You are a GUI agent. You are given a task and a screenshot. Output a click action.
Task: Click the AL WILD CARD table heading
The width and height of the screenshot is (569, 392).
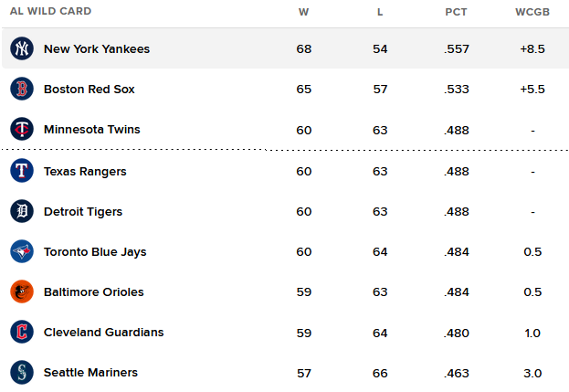pyautogui.click(x=50, y=11)
